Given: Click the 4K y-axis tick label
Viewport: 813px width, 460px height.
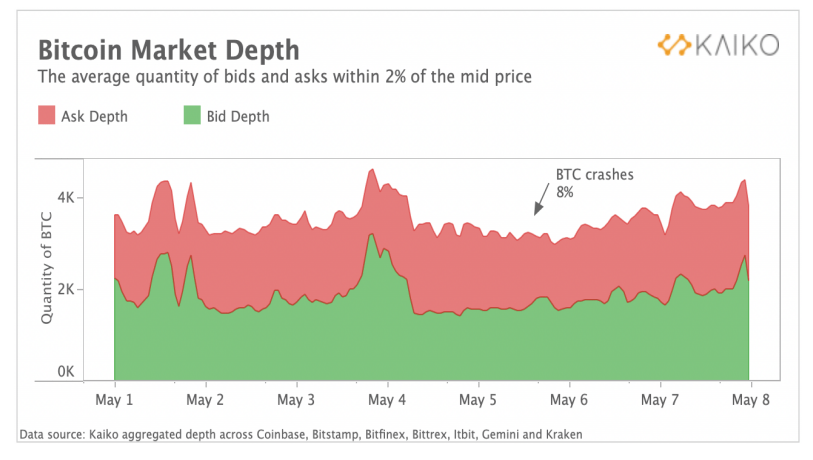Looking at the screenshot, I should pos(66,198).
